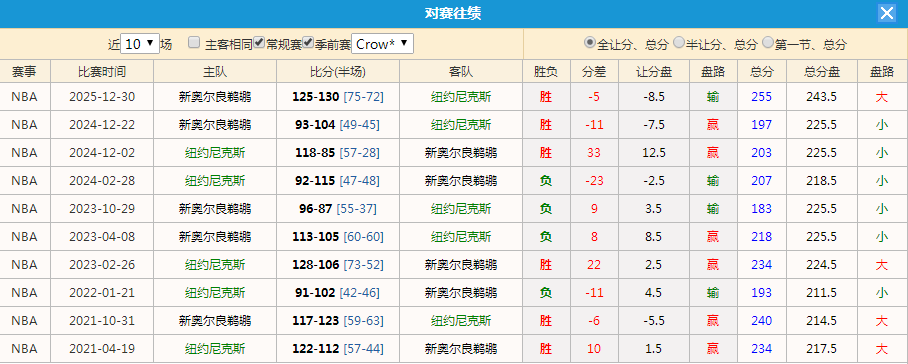Click date 2025-12-30 in the table
Screen dimensions: 908x364
102,97
